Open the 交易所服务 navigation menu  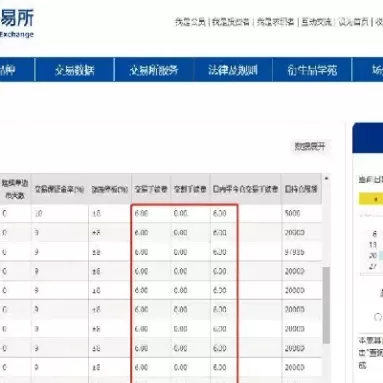(154, 70)
